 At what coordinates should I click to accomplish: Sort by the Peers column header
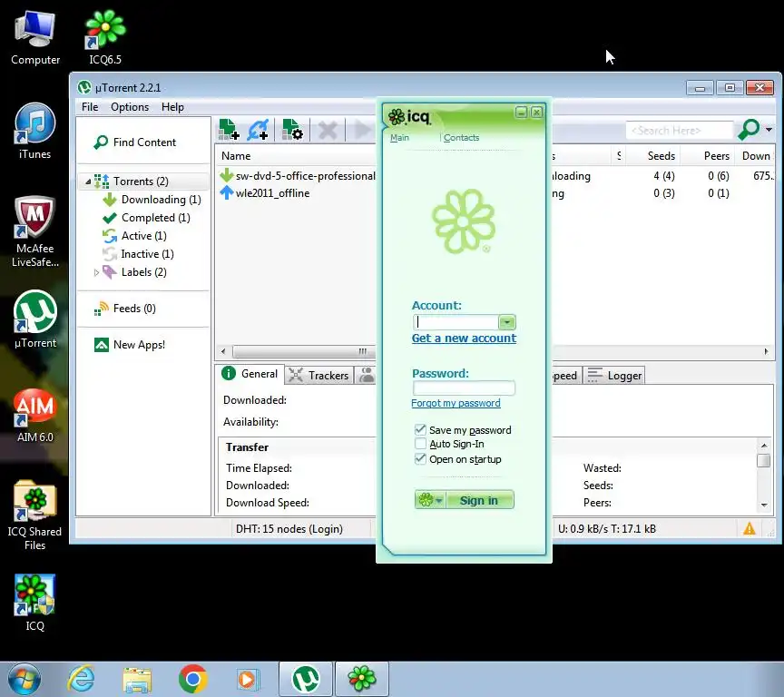click(x=717, y=156)
